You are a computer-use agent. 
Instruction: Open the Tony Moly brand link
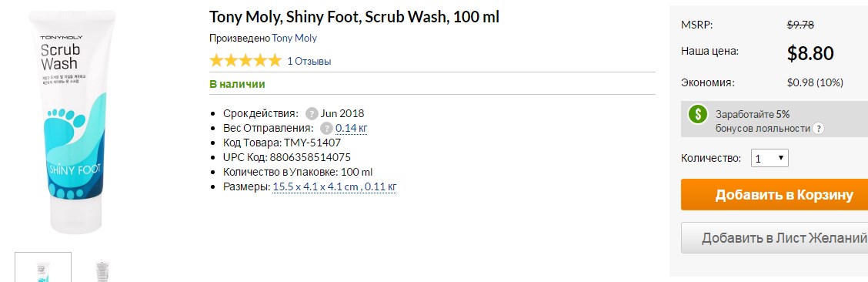point(294,39)
